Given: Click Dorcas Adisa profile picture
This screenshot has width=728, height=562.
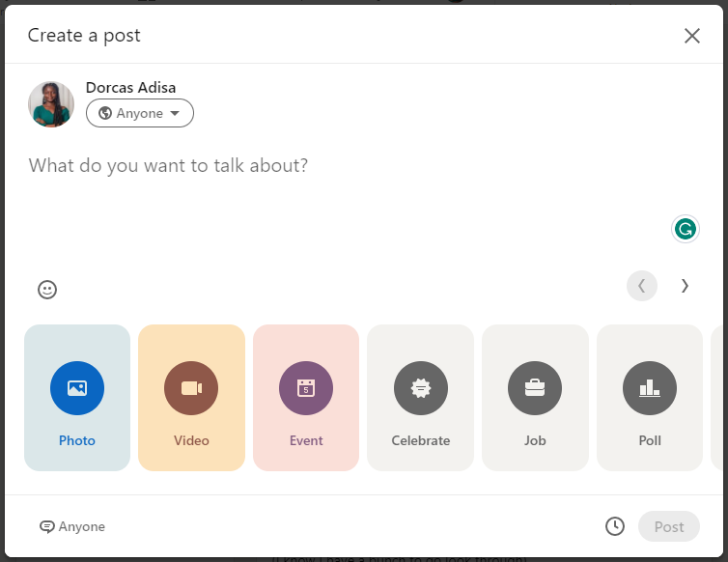Looking at the screenshot, I should pyautogui.click(x=51, y=104).
